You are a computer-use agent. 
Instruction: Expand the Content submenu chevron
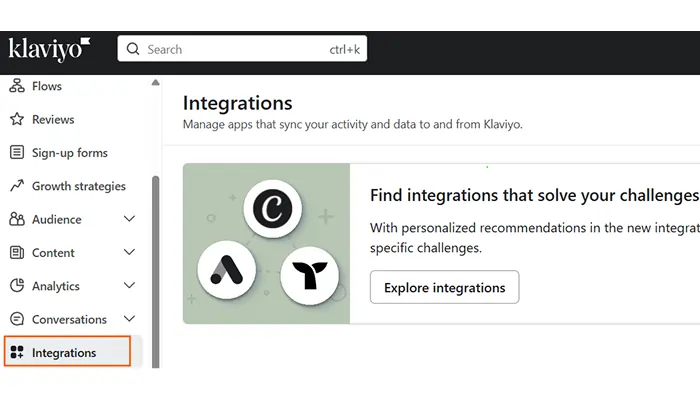(129, 253)
